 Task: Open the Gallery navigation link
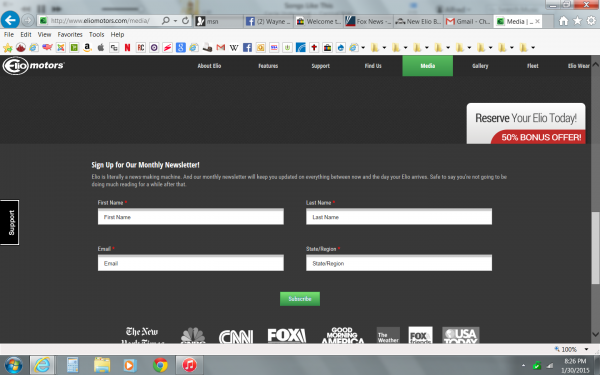[480, 66]
